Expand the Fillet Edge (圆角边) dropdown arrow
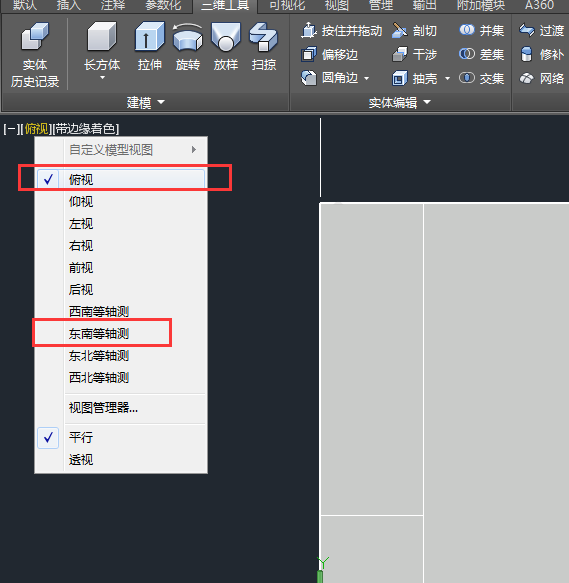 366,78
